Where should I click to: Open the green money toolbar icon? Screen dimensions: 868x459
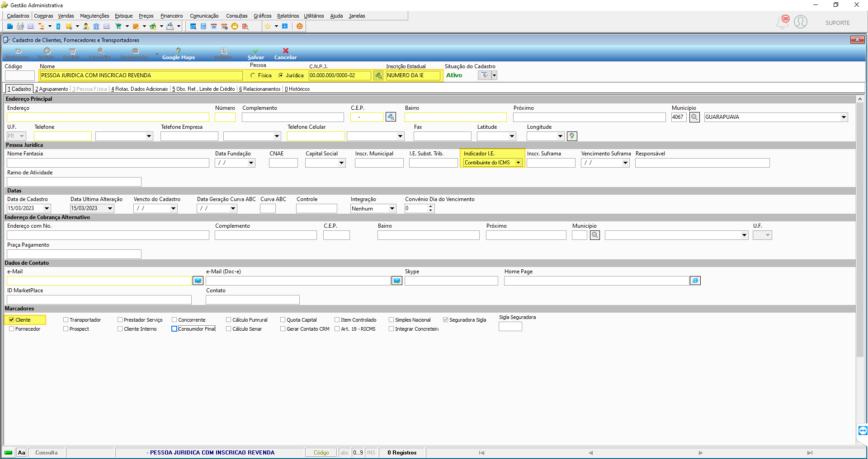coord(153,27)
